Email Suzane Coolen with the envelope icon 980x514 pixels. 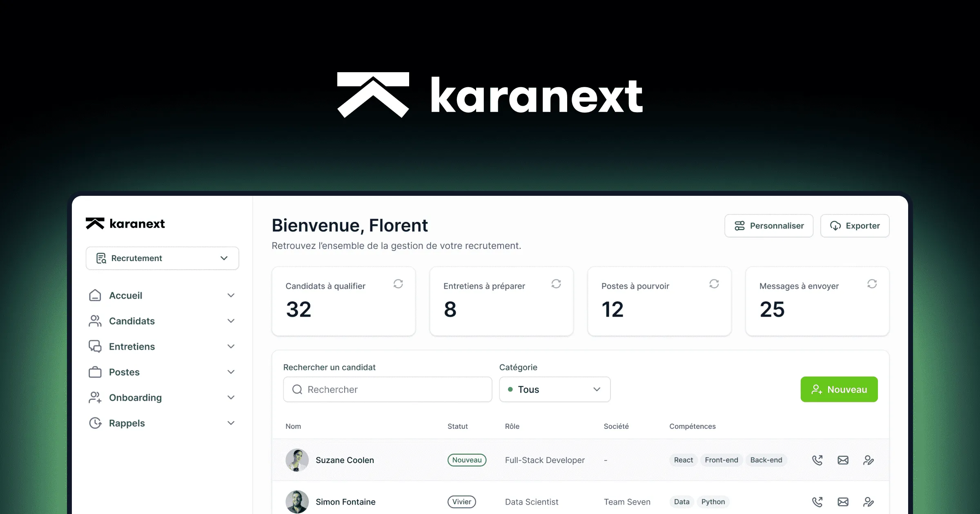point(843,460)
